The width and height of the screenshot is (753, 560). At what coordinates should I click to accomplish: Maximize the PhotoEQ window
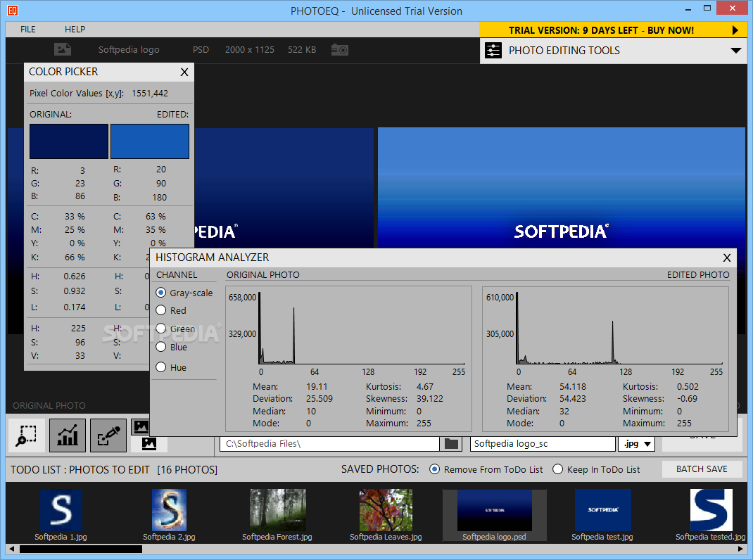pos(707,8)
